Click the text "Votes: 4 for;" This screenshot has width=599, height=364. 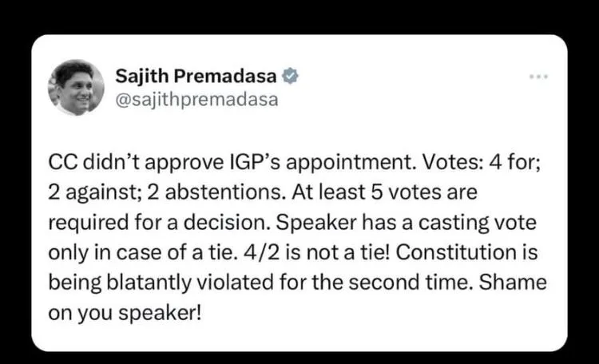pyautogui.click(x=481, y=162)
